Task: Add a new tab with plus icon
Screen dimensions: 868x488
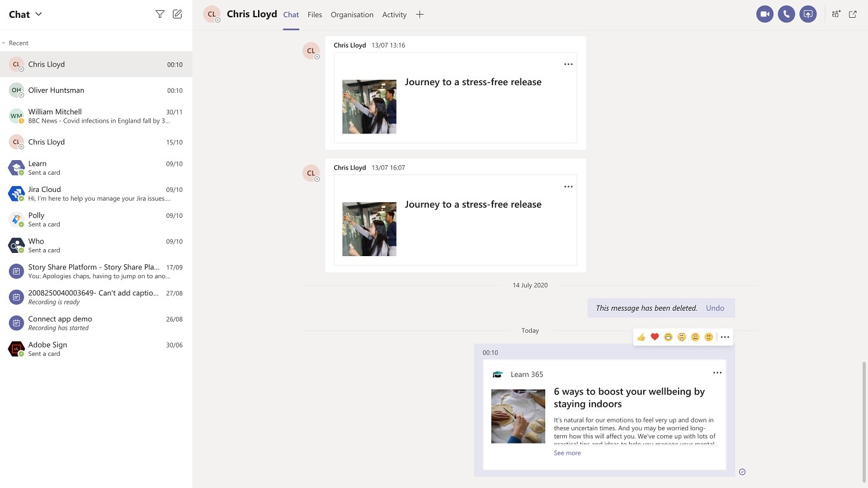Action: coord(419,15)
